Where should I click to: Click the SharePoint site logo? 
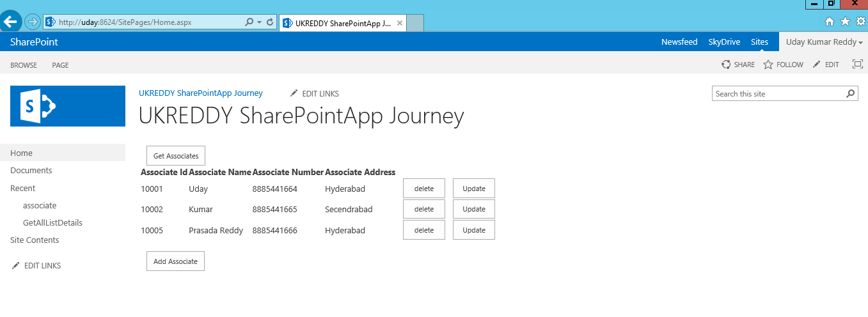[68, 106]
